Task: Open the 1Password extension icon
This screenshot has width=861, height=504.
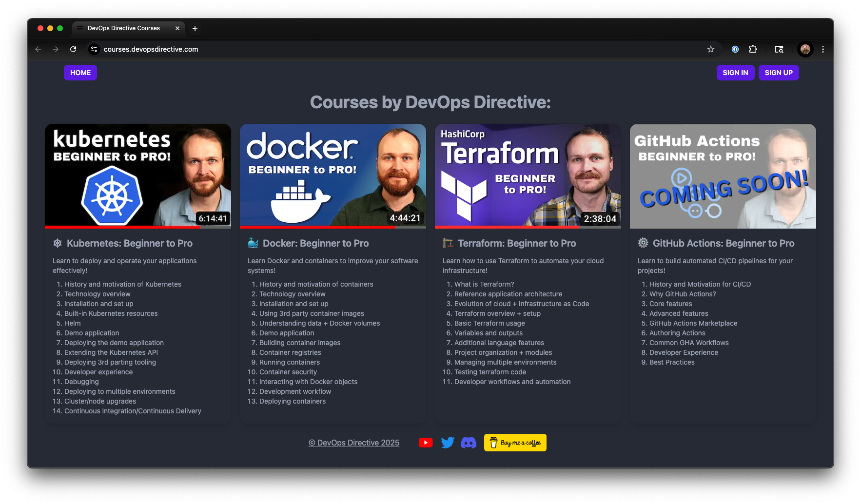Action: [735, 49]
